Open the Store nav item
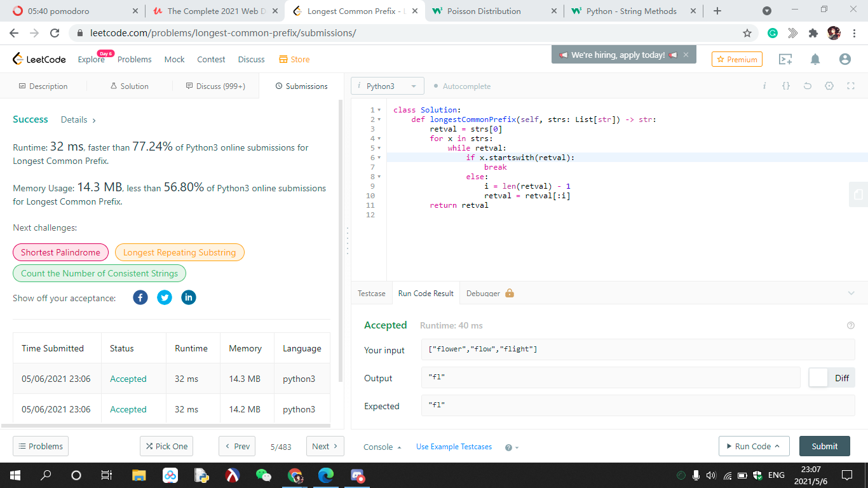This screenshot has width=868, height=488. (x=294, y=59)
